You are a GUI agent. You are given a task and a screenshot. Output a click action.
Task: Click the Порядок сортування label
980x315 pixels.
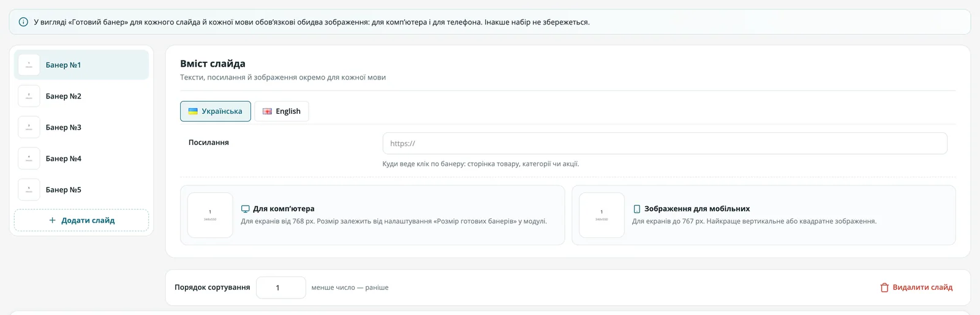click(x=213, y=287)
